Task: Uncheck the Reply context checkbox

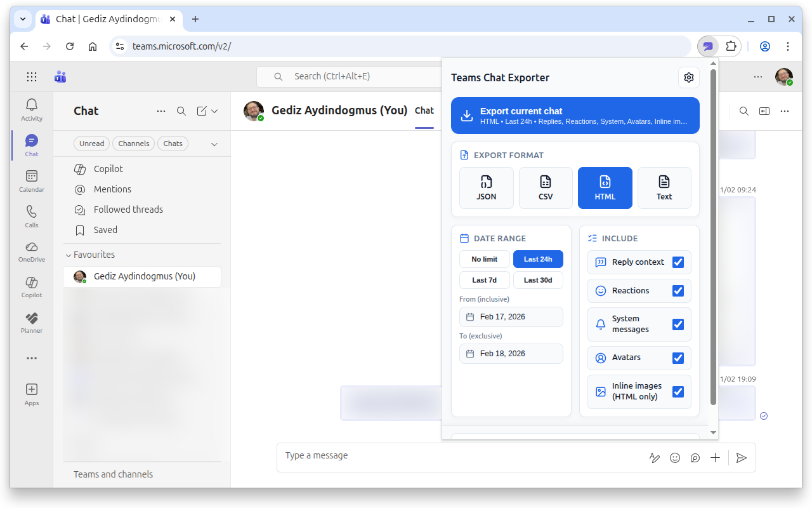Action: click(x=678, y=262)
